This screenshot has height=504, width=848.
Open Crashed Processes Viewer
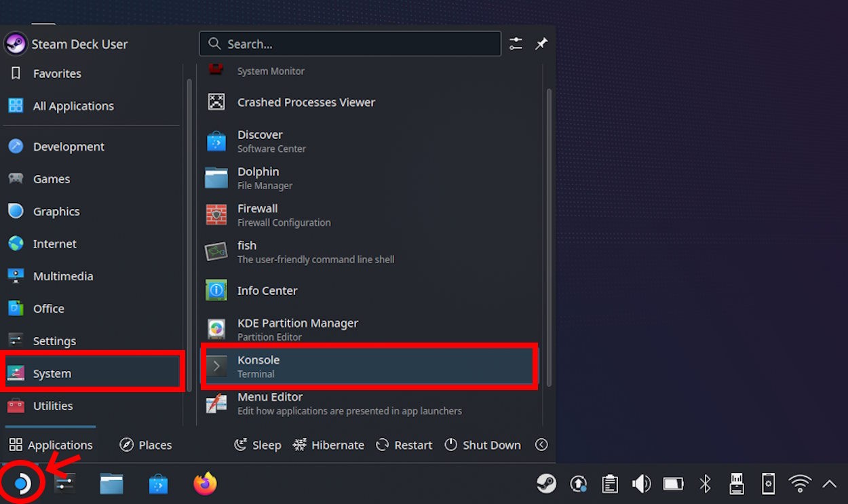tap(370, 102)
